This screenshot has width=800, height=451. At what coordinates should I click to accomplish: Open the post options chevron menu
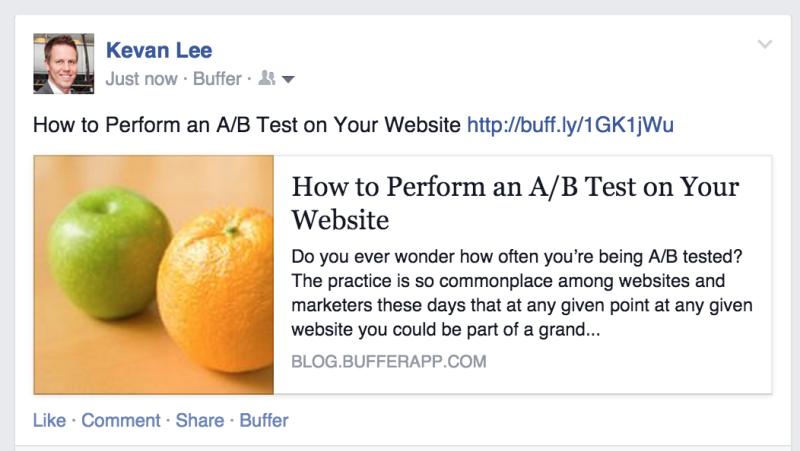click(x=764, y=44)
